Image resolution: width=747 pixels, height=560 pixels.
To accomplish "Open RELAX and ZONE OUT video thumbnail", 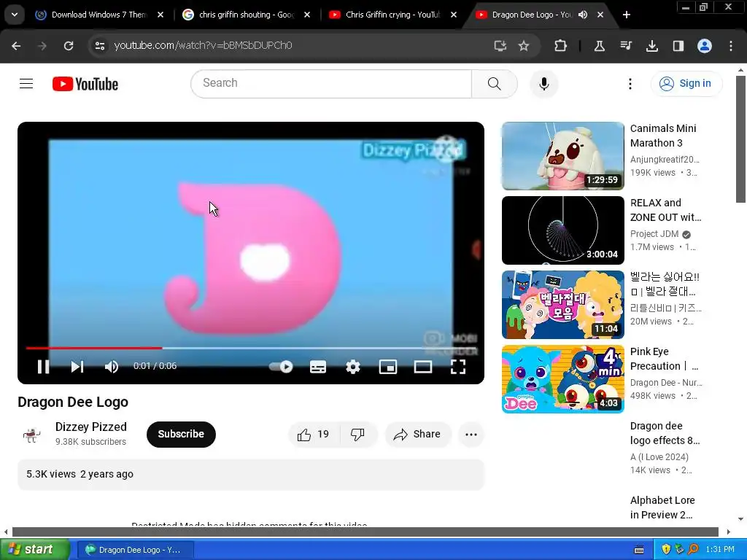I will point(562,230).
